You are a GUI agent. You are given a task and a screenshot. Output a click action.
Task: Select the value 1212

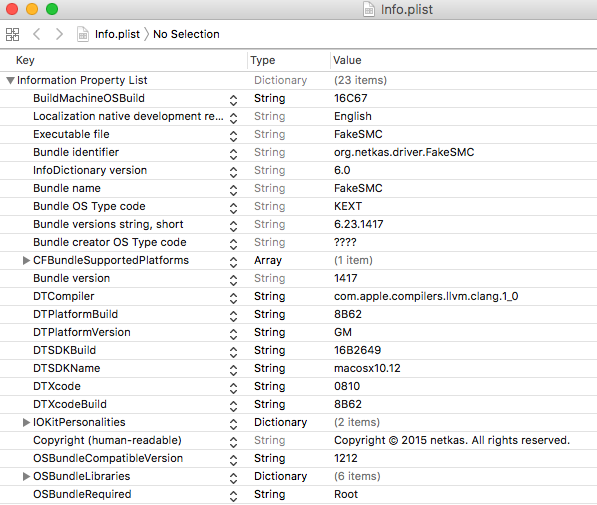click(x=346, y=458)
